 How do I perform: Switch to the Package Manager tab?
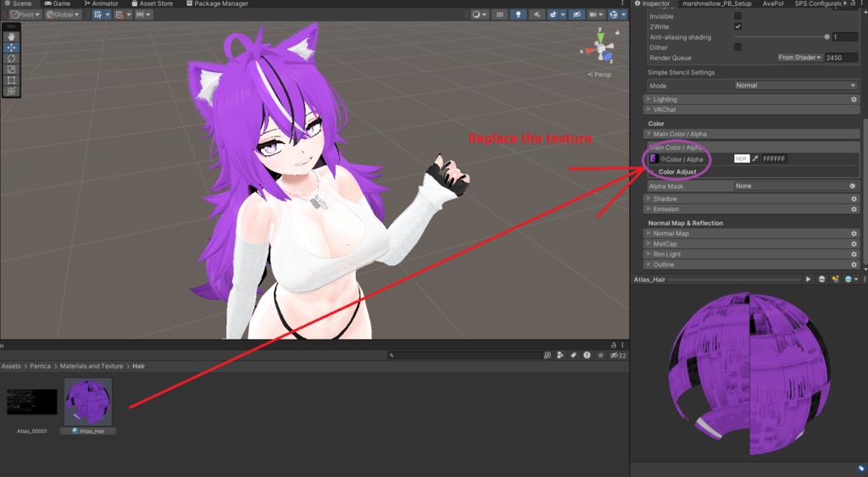click(x=217, y=3)
